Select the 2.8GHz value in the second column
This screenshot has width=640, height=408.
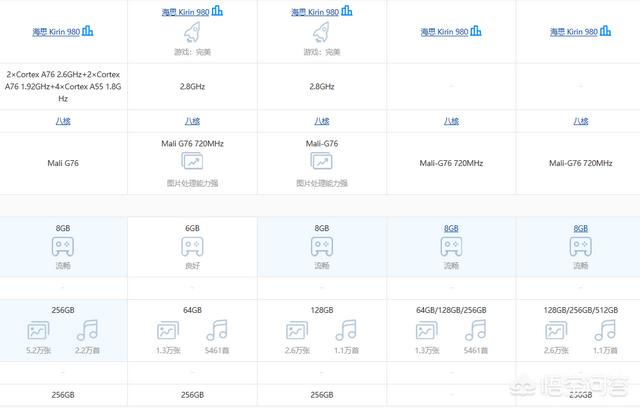192,86
